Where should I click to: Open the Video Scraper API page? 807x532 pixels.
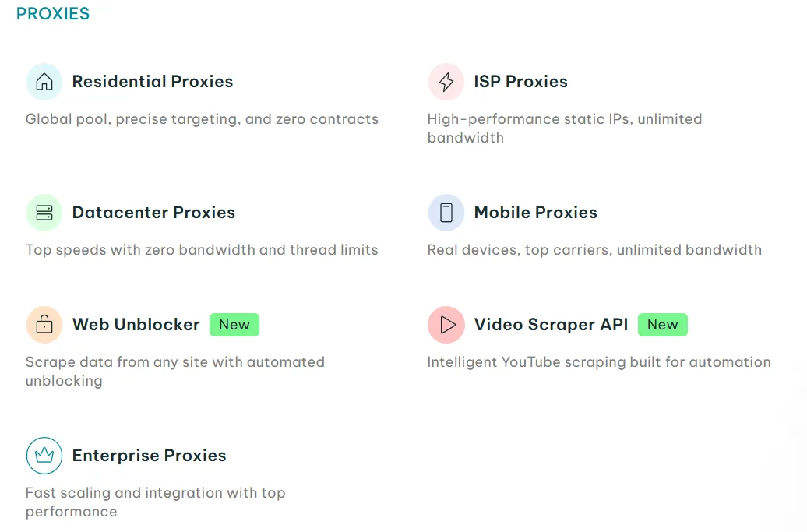549,324
